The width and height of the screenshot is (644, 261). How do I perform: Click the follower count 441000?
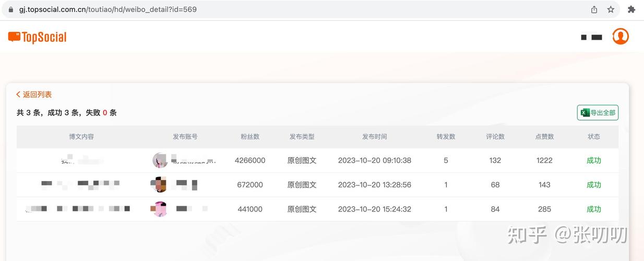pyautogui.click(x=250, y=209)
